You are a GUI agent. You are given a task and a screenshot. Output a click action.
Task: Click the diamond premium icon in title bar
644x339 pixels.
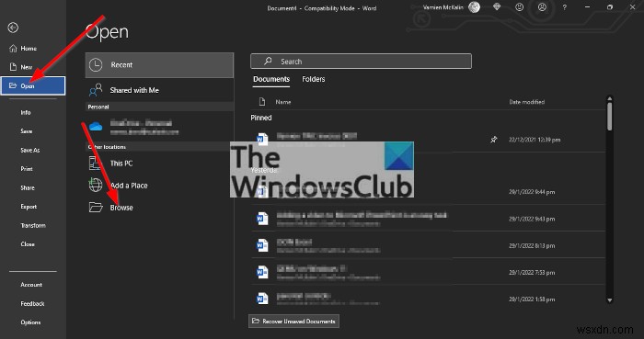click(x=497, y=7)
